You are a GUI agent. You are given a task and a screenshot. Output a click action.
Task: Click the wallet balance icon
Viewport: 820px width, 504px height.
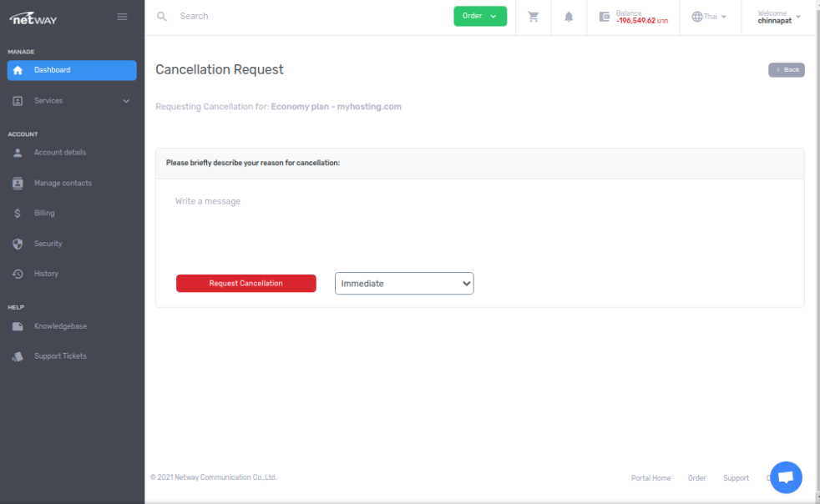605,17
